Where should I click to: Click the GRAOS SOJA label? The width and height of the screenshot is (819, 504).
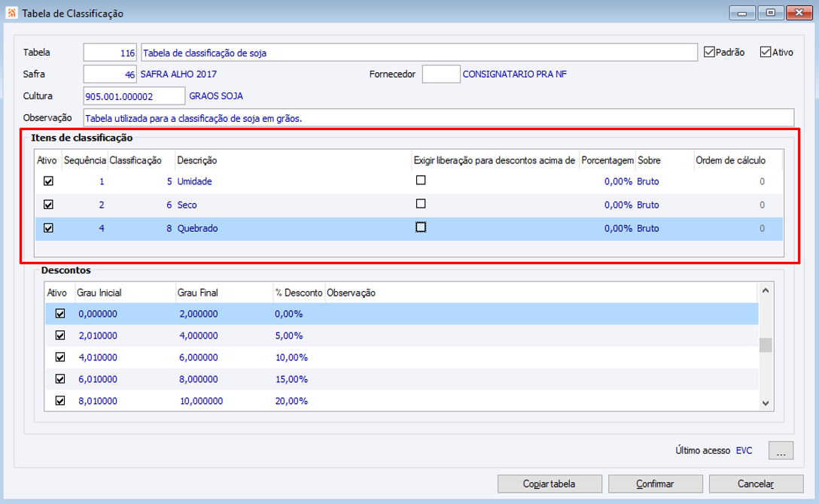click(216, 96)
